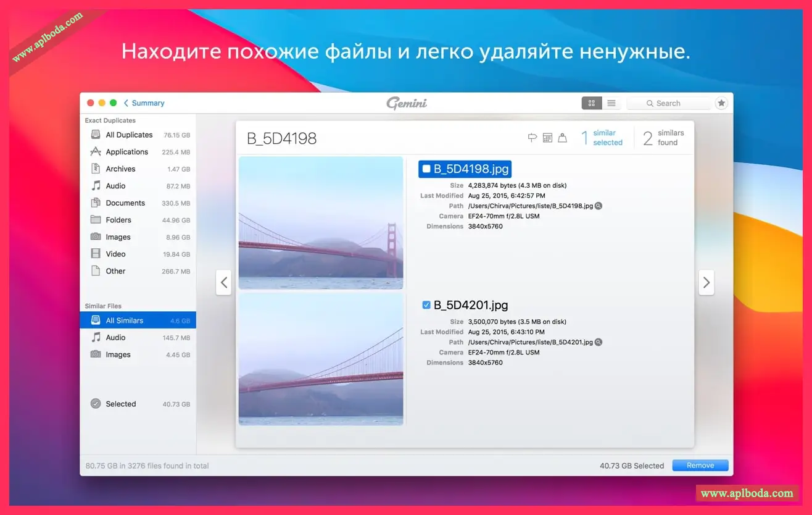This screenshot has width=812, height=515.
Task: Click the B_5D4201.jpg file name
Action: pos(471,305)
